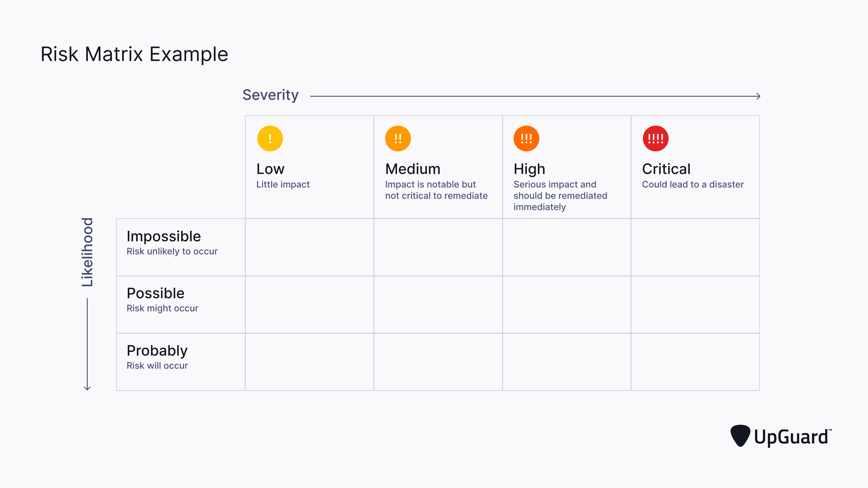
Task: Click the High column heading
Action: 529,169
